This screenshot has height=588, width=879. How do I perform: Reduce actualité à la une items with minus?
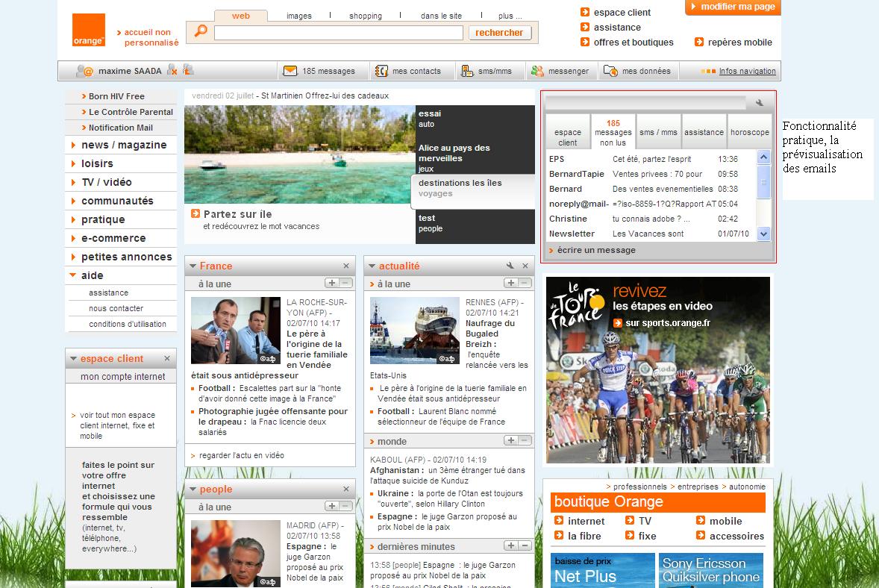point(525,283)
